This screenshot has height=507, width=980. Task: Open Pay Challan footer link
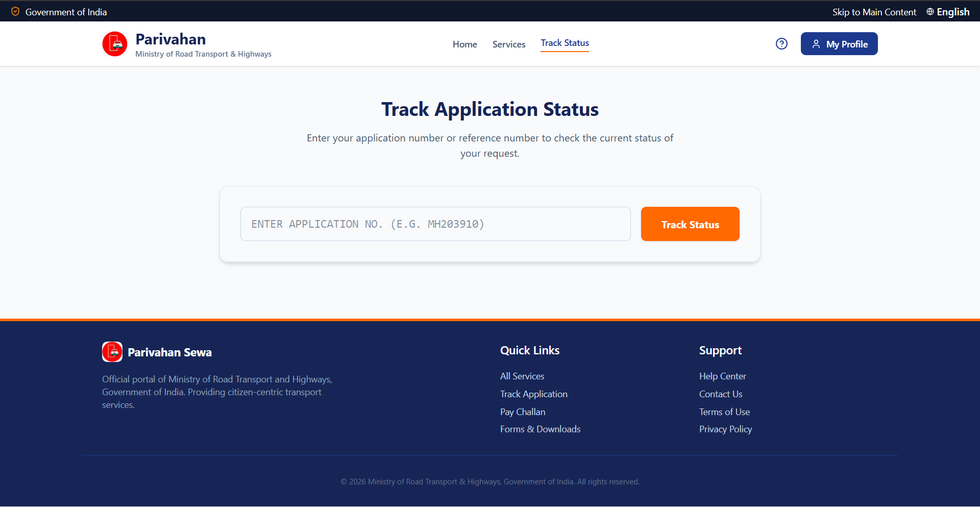[523, 412]
